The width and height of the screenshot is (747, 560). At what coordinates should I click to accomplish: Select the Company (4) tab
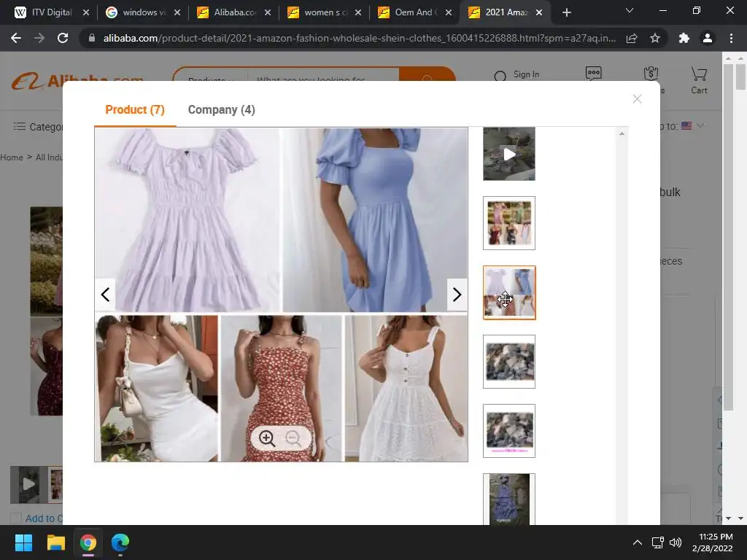(x=222, y=109)
